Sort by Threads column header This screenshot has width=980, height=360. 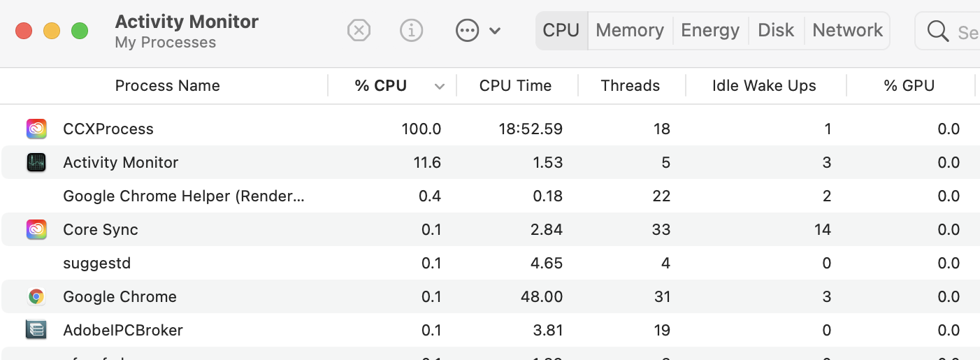coord(630,86)
